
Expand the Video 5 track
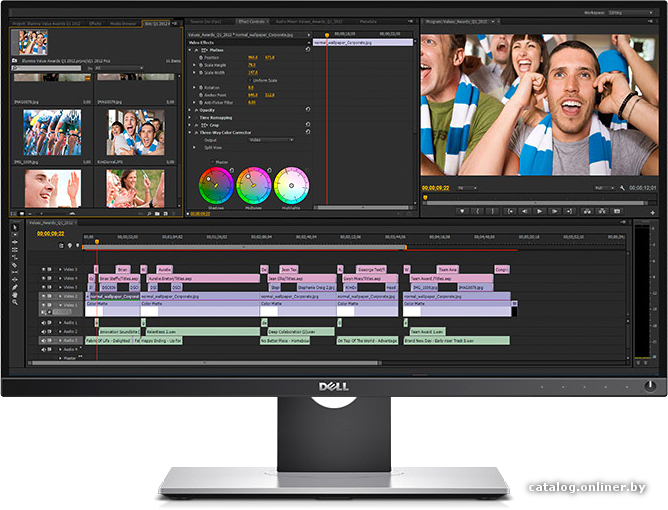coord(60,269)
